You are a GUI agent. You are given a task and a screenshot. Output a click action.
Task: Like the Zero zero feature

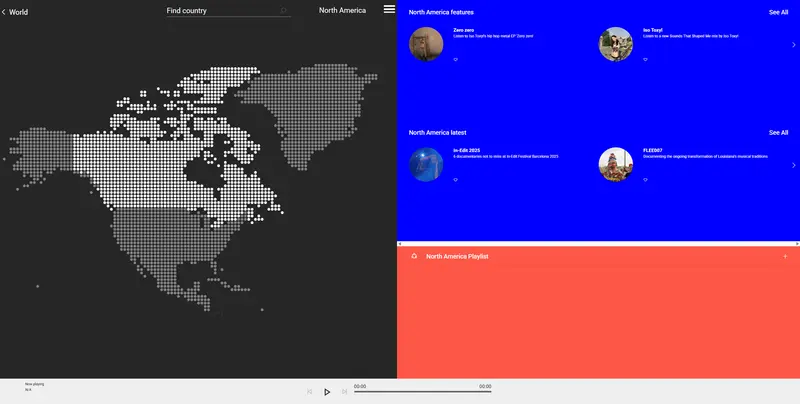pos(456,60)
